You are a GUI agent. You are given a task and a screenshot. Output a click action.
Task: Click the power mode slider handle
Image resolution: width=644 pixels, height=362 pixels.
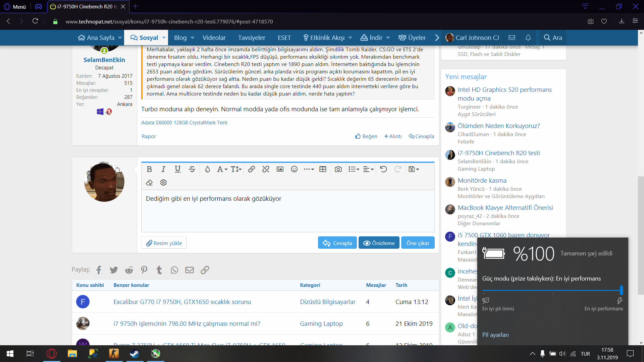pos(621,290)
